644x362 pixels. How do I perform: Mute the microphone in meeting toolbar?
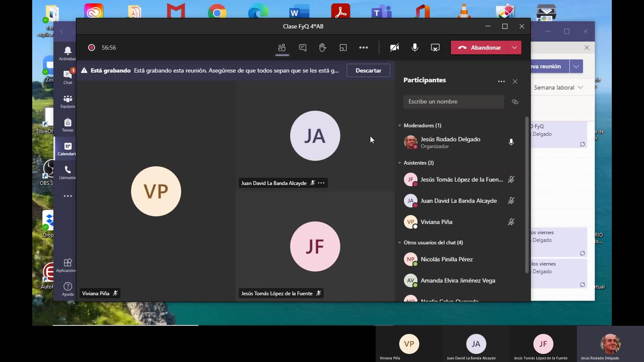pyautogui.click(x=415, y=48)
